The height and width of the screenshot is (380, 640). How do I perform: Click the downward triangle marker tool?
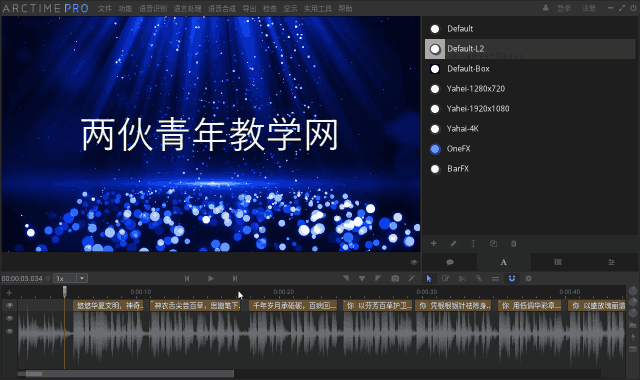[x=362, y=278]
